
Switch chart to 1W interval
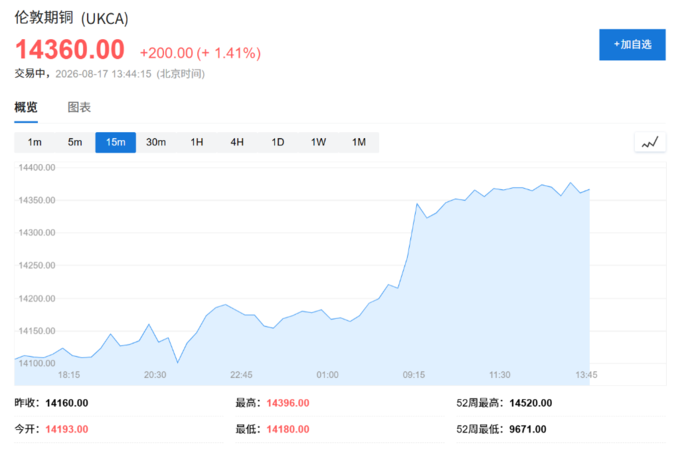pos(318,142)
